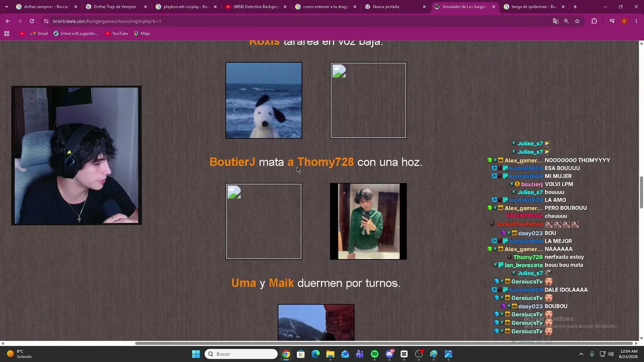Launch Microsoft Edge from the taskbar
This screenshot has height=362, width=644.
[315, 354]
